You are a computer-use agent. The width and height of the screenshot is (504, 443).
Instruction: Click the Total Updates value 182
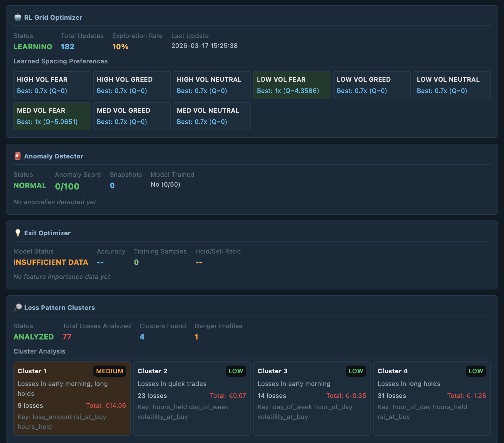click(x=67, y=46)
